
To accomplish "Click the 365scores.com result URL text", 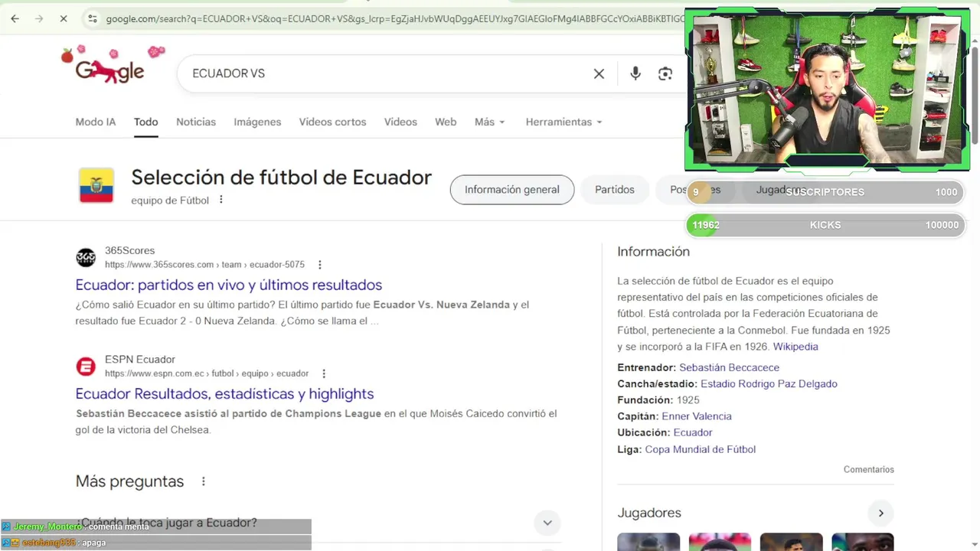I will point(204,265).
